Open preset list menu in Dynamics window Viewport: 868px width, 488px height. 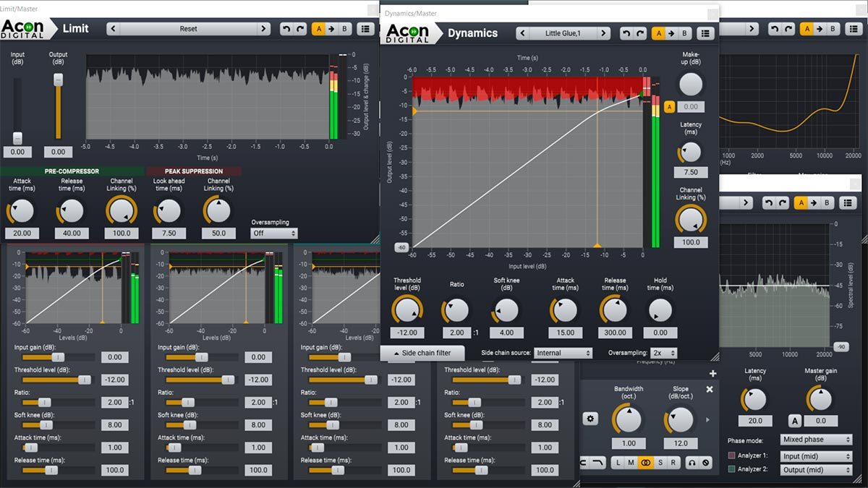point(706,33)
